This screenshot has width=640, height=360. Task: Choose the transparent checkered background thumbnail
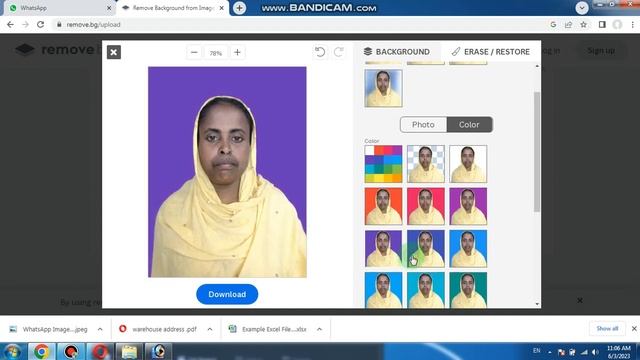(x=426, y=164)
